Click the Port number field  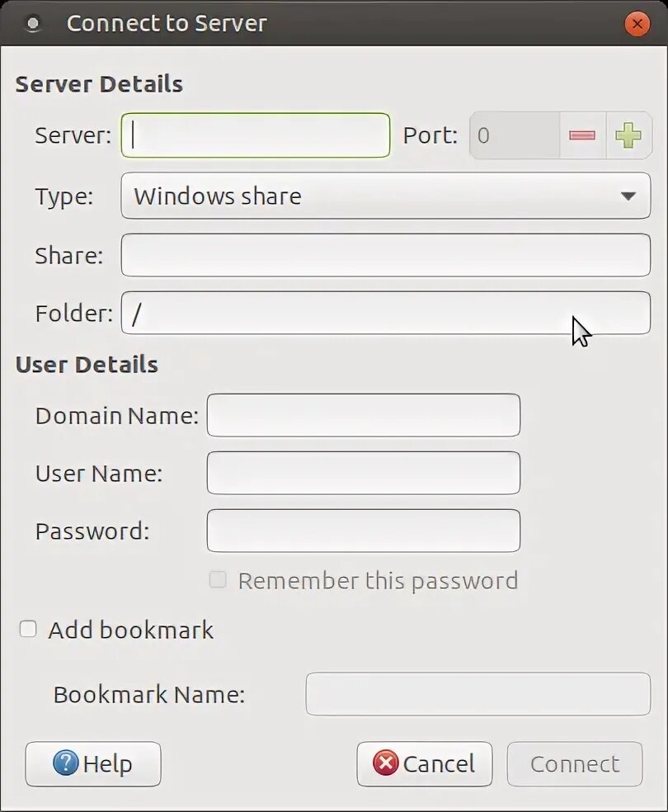[515, 135]
